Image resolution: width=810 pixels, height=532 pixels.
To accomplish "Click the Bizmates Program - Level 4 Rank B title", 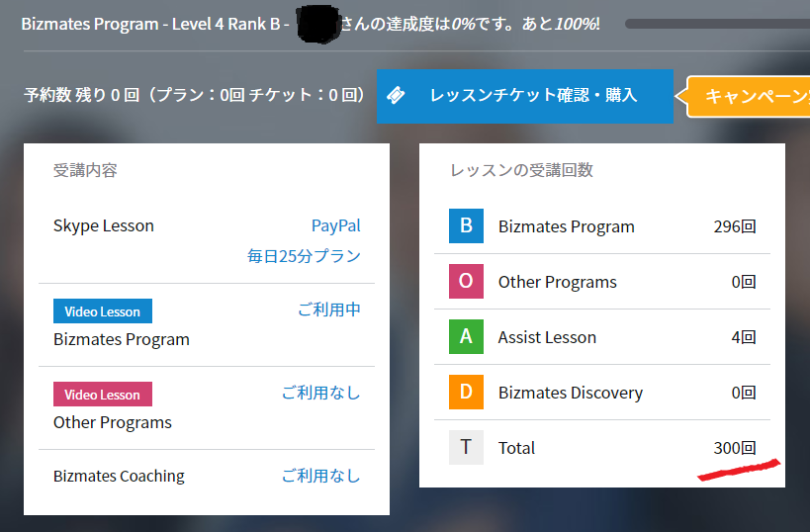I will tap(151, 24).
